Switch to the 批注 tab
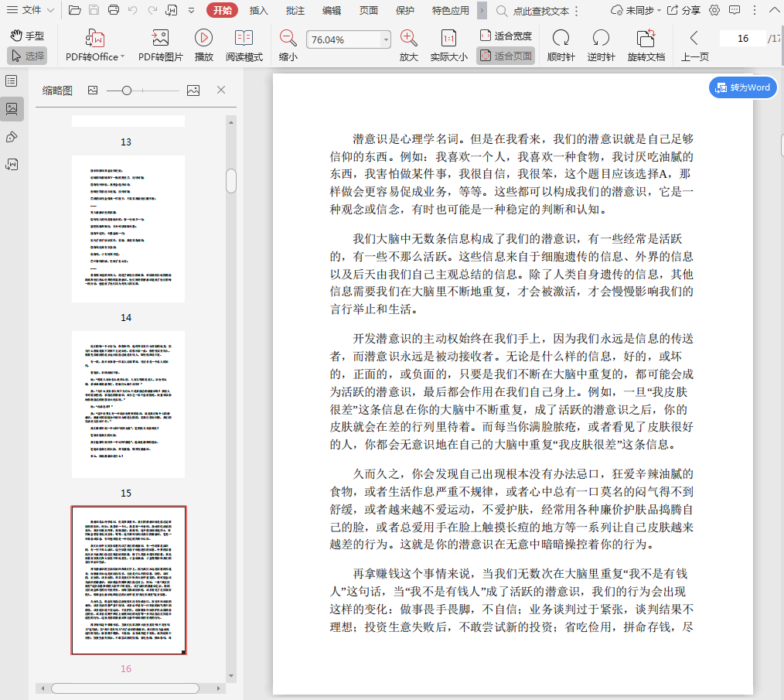 point(295,10)
